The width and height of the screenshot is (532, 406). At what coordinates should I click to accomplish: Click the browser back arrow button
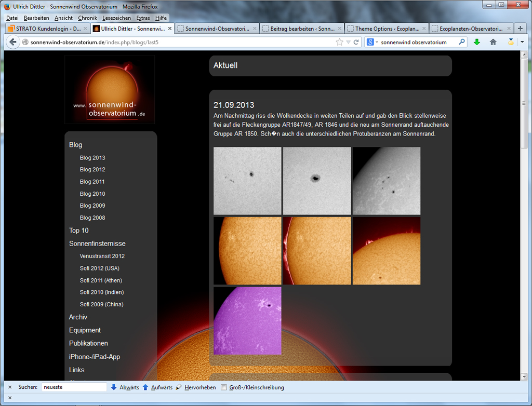12,42
